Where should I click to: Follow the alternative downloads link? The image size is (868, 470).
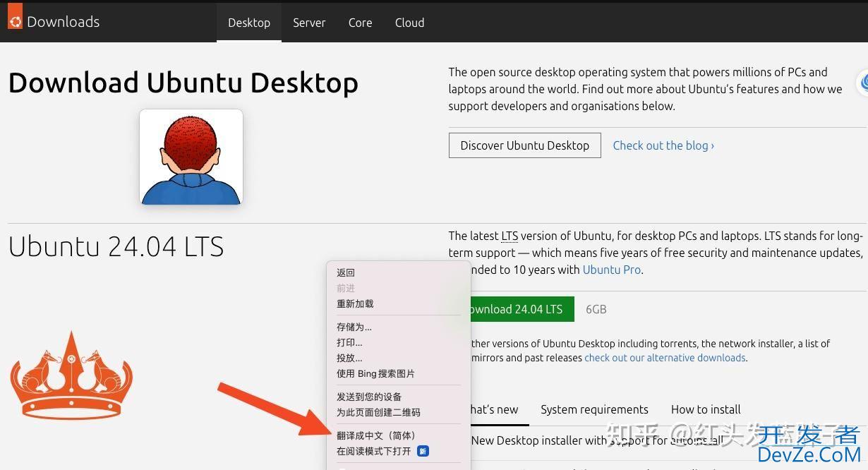tap(665, 358)
